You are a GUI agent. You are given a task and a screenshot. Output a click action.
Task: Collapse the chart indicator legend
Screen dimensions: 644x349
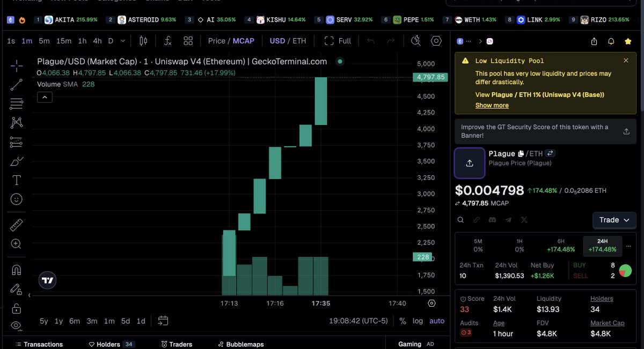click(x=45, y=97)
